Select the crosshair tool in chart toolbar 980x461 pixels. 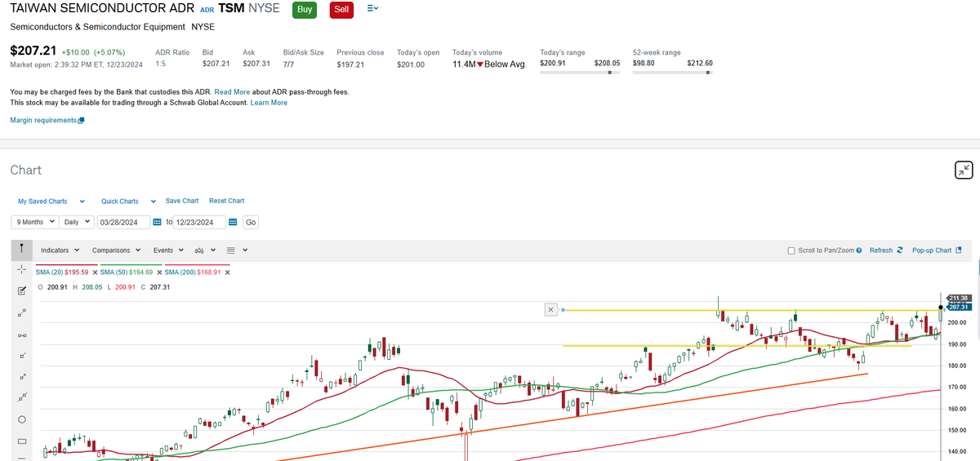(21, 270)
